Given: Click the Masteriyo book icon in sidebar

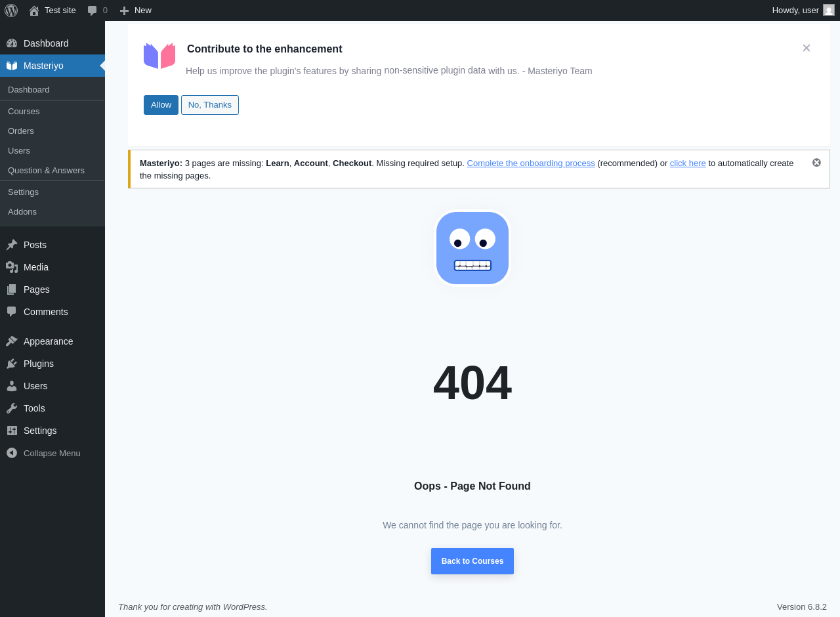Looking at the screenshot, I should (x=12, y=66).
